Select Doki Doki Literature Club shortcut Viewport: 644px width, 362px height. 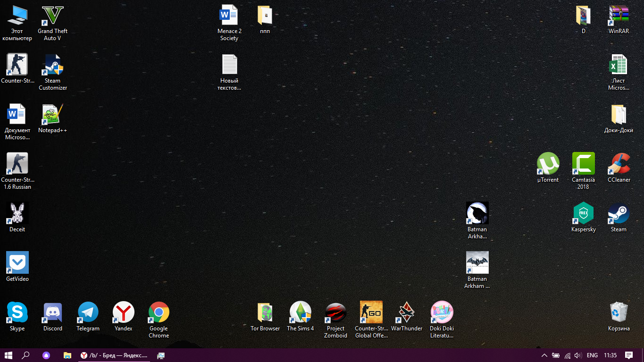point(442,320)
